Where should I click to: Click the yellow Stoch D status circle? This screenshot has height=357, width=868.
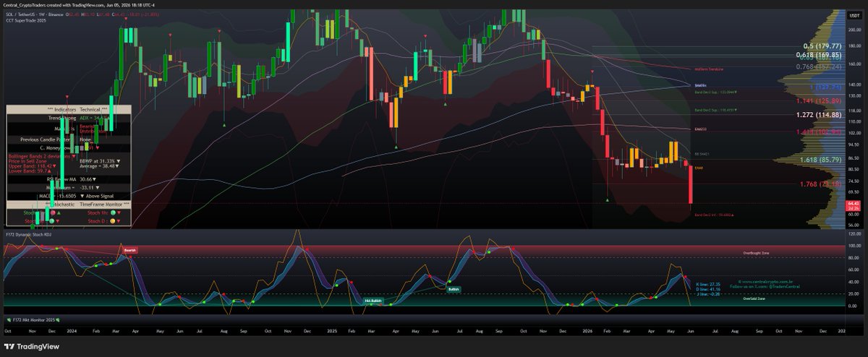point(113,221)
